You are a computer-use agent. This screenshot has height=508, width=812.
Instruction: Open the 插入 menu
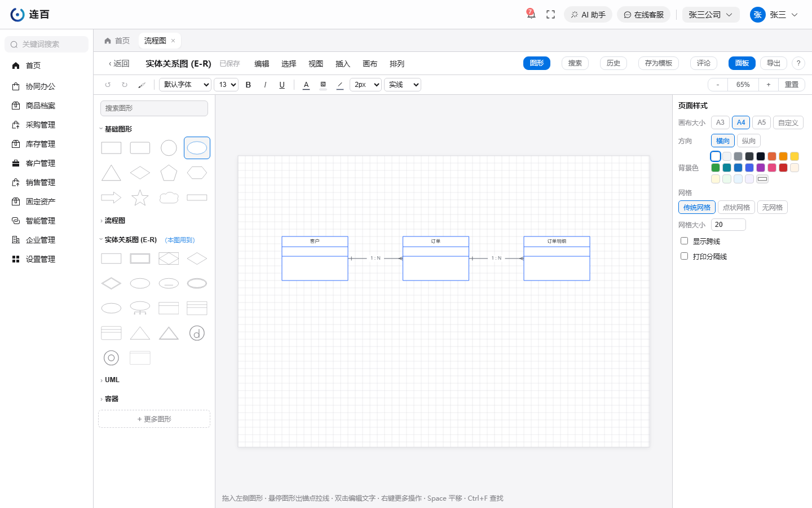pyautogui.click(x=343, y=64)
